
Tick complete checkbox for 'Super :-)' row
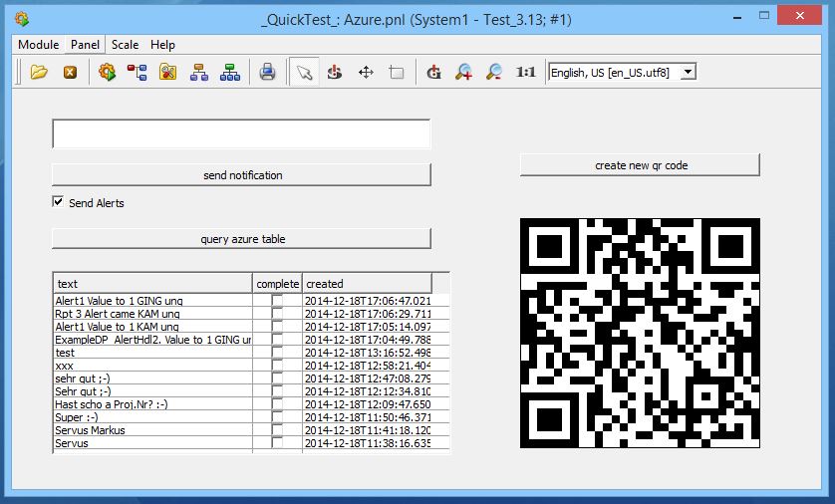click(277, 417)
